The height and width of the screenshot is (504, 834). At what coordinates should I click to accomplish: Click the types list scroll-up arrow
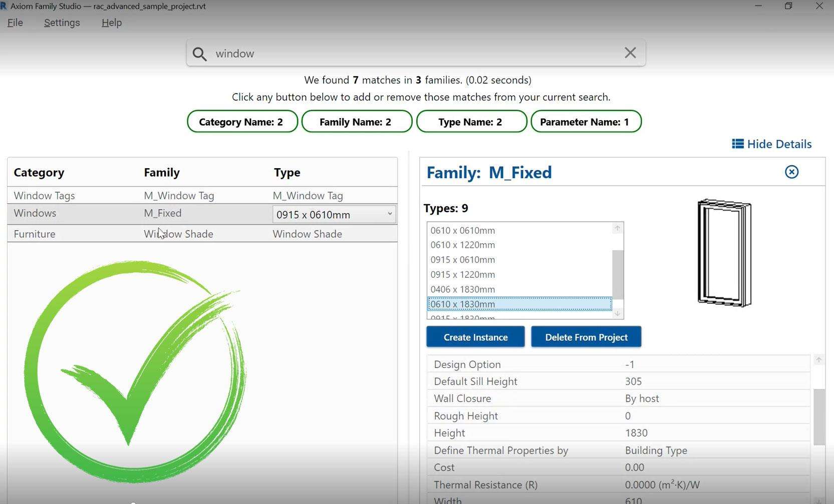[618, 228]
